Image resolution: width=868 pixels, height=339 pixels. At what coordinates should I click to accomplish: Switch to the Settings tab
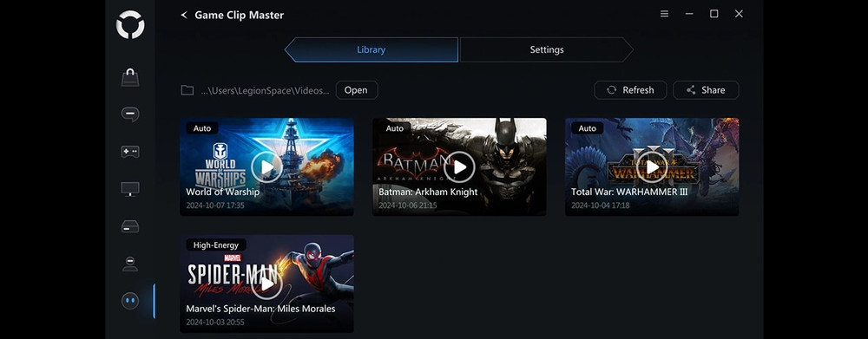pos(546,49)
